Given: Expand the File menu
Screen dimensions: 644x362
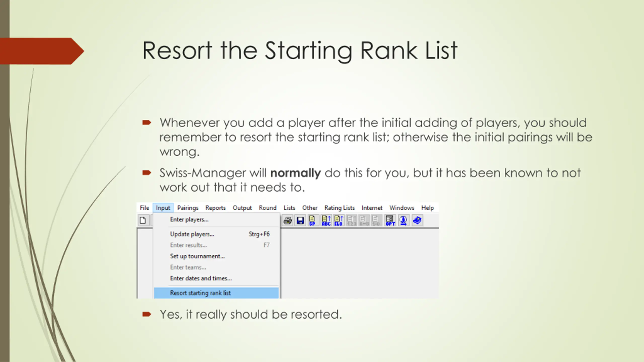Looking at the screenshot, I should pyautogui.click(x=144, y=208).
